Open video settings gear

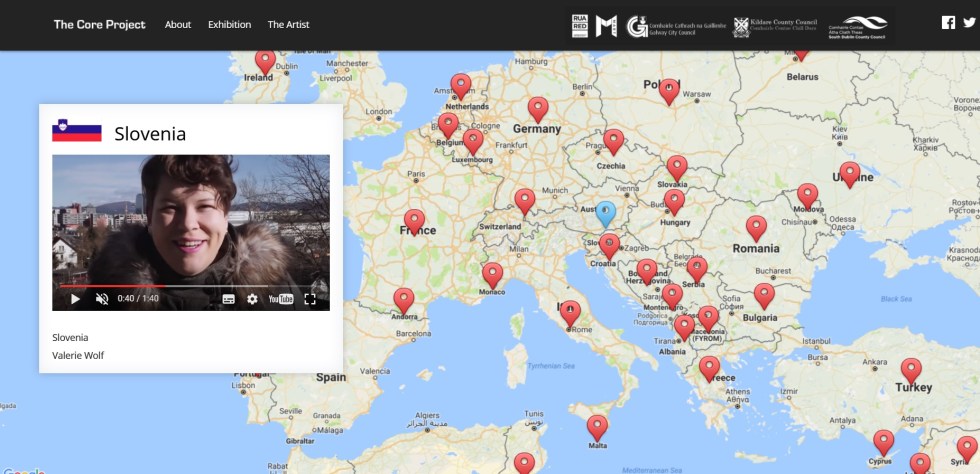tap(252, 299)
